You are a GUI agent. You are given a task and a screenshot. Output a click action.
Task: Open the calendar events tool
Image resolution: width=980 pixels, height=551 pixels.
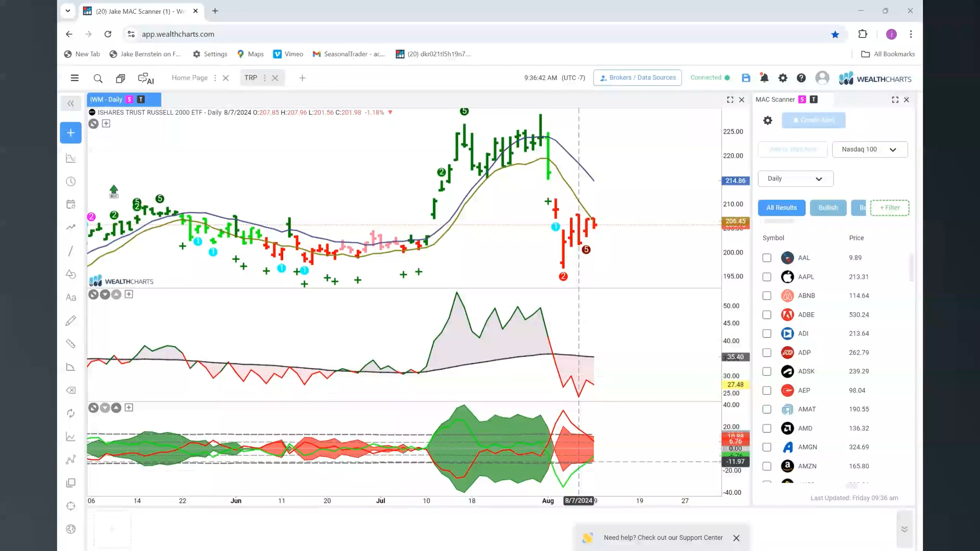coord(71,205)
